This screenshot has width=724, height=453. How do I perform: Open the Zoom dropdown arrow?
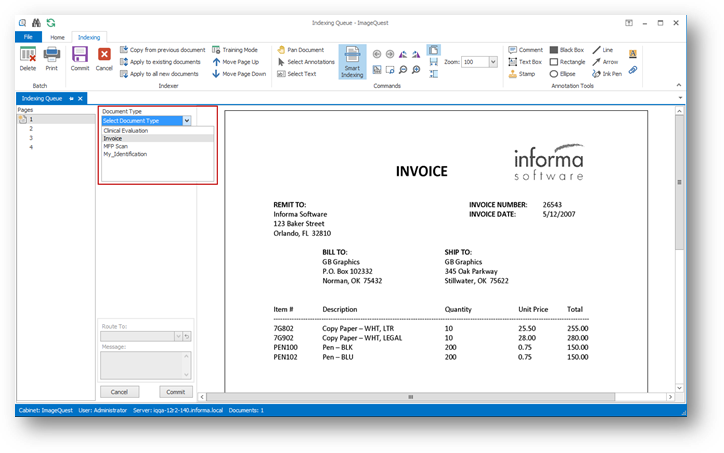coord(493,62)
